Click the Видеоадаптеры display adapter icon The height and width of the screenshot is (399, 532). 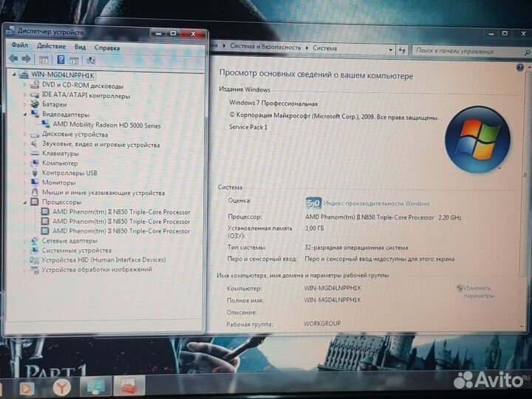[x=35, y=114]
